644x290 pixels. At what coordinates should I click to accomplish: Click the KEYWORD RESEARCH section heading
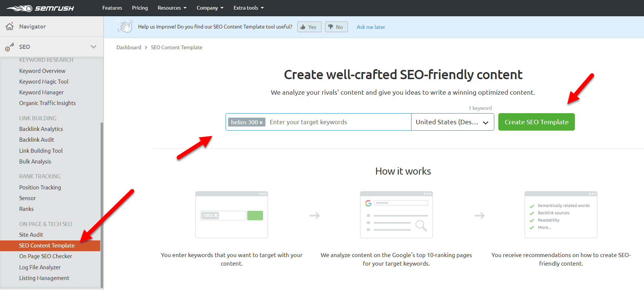46,60
